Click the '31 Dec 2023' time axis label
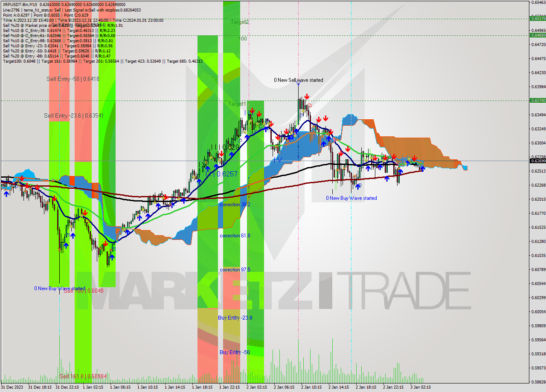 click(12, 387)
